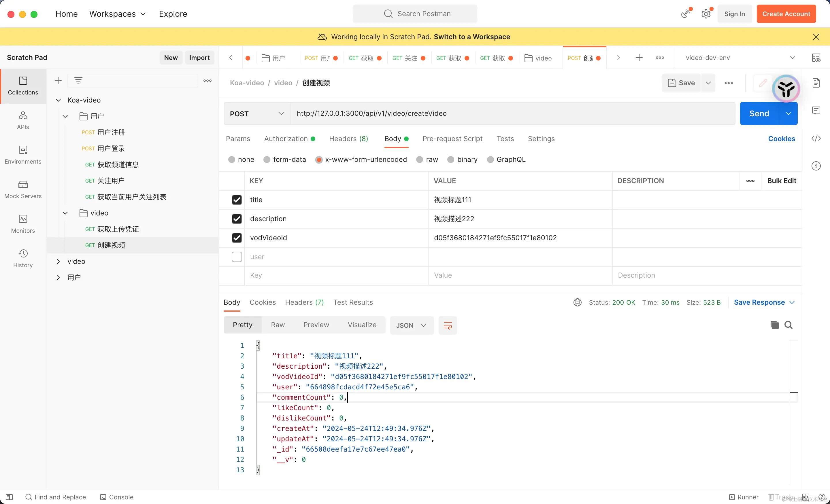Open the settings gear icon
Screen dimensions: 830x504
[706, 14]
